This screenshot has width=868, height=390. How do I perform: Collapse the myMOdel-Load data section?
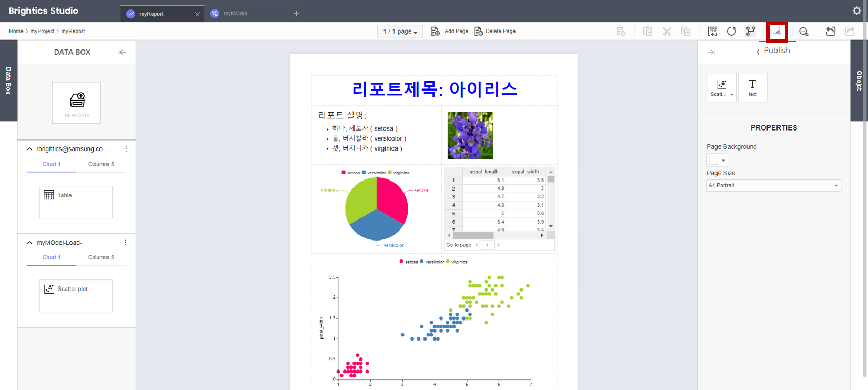tap(29, 243)
